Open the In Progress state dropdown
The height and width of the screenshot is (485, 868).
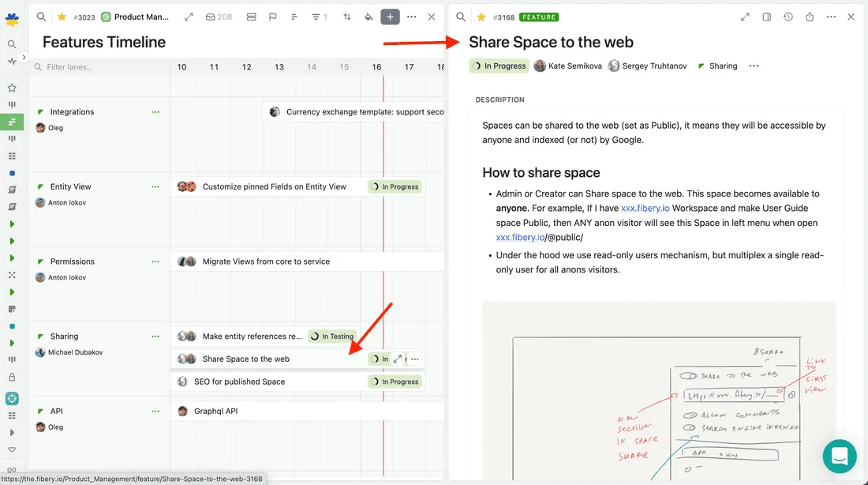[x=499, y=66]
